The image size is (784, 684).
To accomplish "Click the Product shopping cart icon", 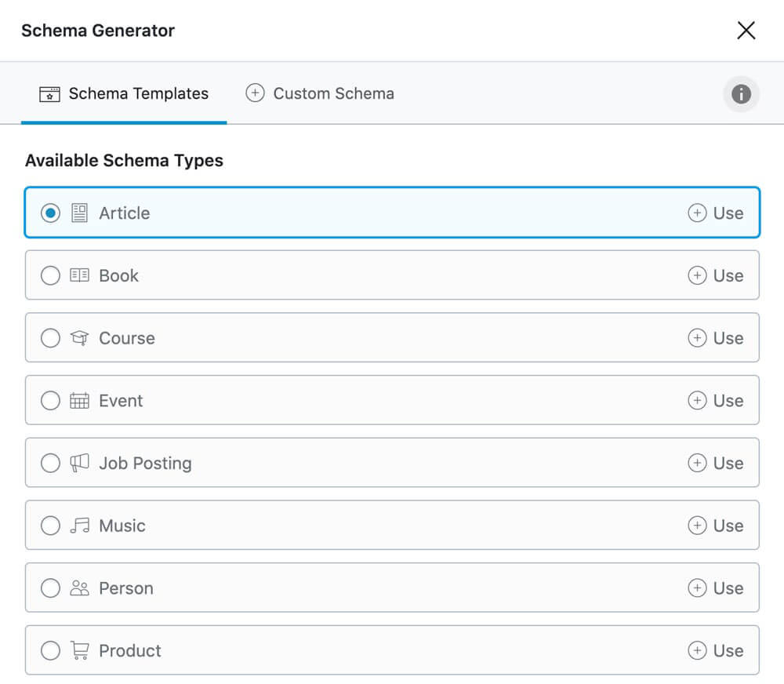I will tap(79, 651).
